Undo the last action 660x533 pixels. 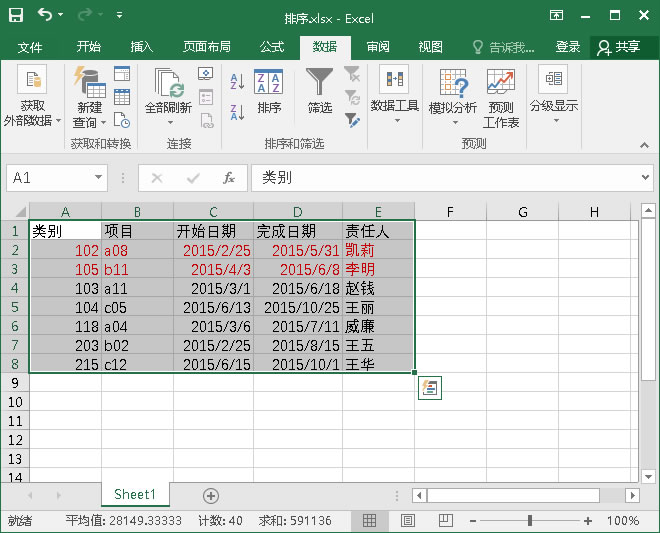point(45,15)
